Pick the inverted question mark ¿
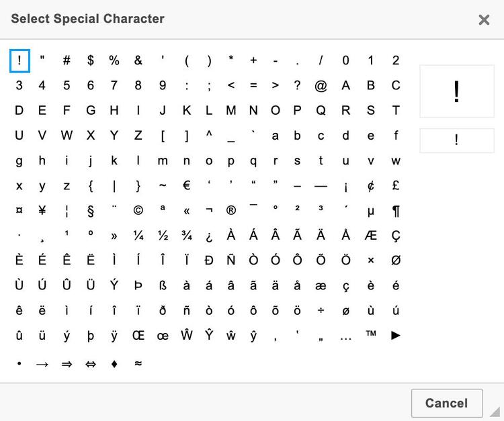The height and width of the screenshot is (421, 504). 209,236
